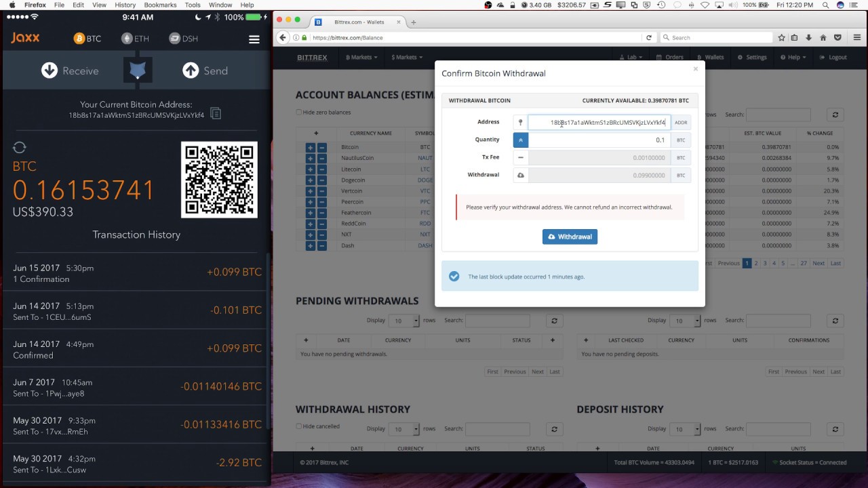Go to Last page of balances

coord(835,263)
